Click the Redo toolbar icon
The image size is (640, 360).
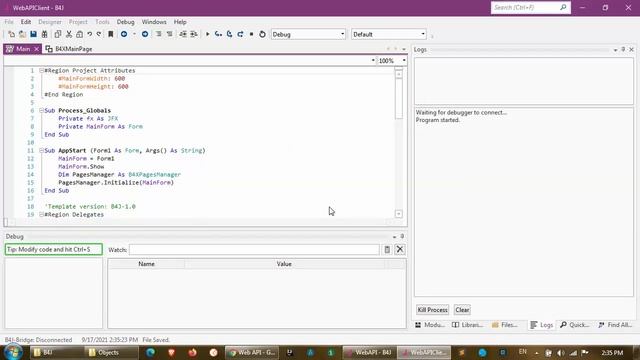(x=99, y=34)
